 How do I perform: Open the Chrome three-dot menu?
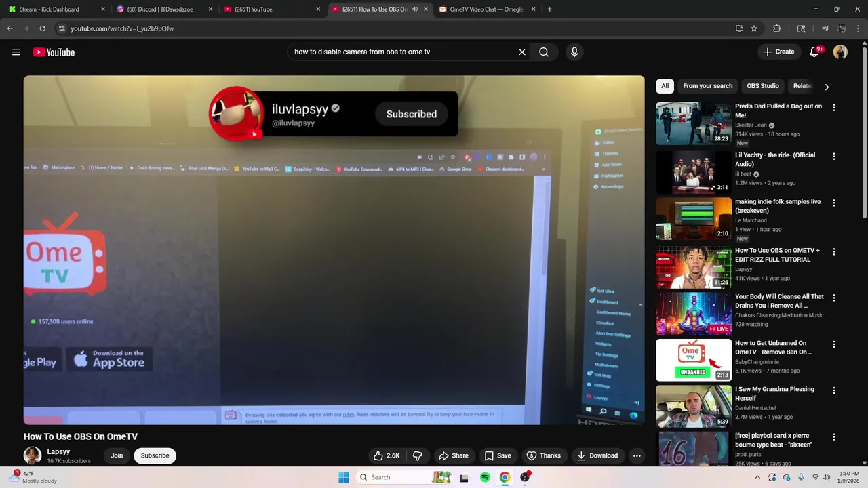click(x=859, y=28)
